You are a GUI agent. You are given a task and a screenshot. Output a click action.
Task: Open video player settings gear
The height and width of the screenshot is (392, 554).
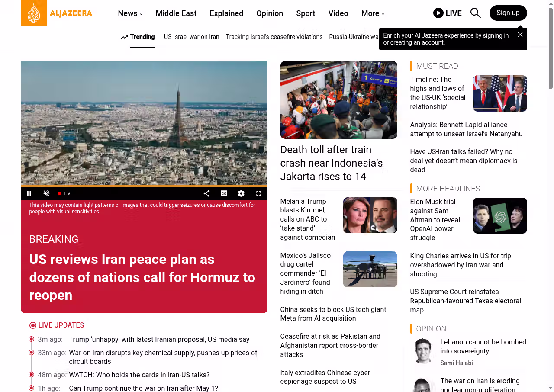point(241,193)
